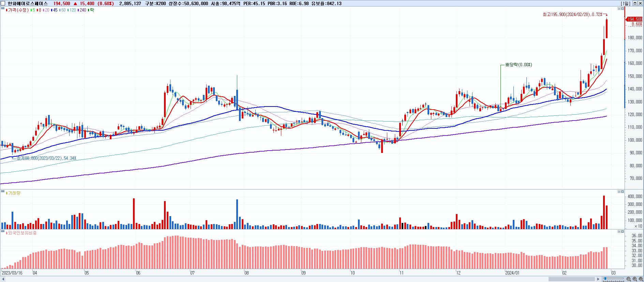Click the 한화에어로스페이스 stock name
Screen dimensions: 644x282
(28, 3)
